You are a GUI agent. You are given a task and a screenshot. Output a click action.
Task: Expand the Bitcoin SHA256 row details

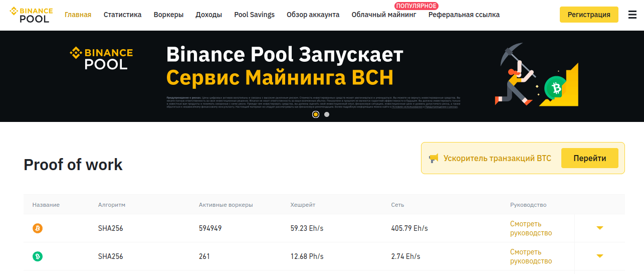pyautogui.click(x=600, y=228)
